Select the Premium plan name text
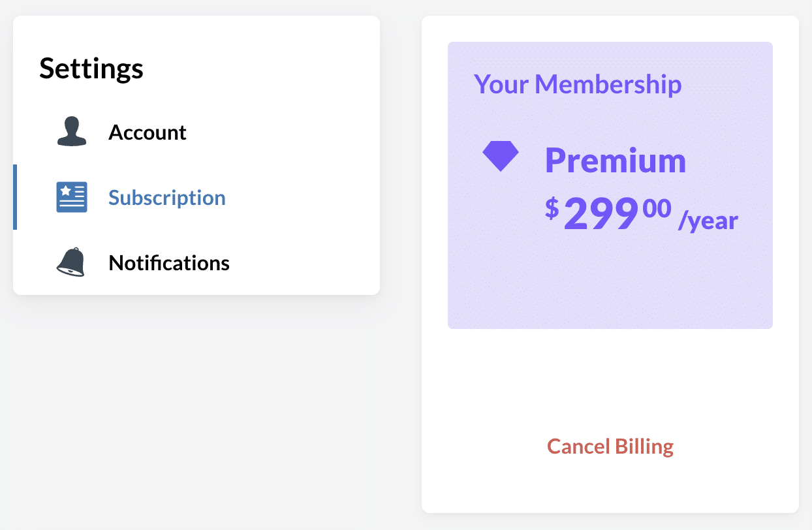 coord(616,161)
